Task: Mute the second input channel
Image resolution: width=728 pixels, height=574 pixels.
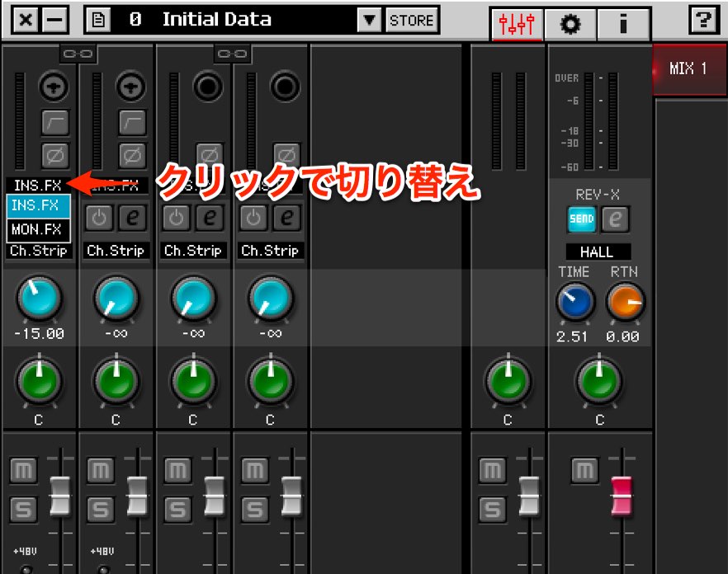Action: (x=101, y=471)
